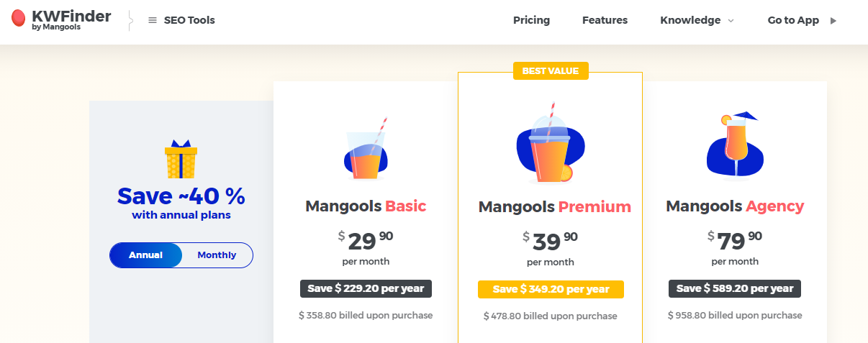Click the BEST VALUE badge

tap(551, 70)
